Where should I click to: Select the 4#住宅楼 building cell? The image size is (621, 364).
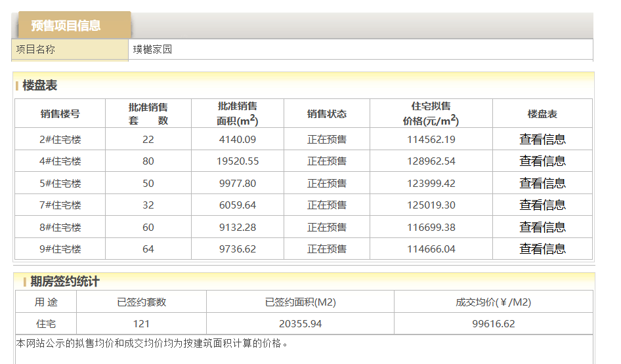coord(60,161)
